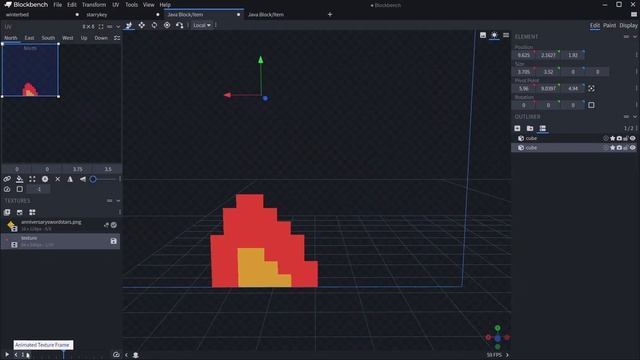Viewport: 640px width, 360px height.
Task: Select the West face tab
Action: coord(68,38)
